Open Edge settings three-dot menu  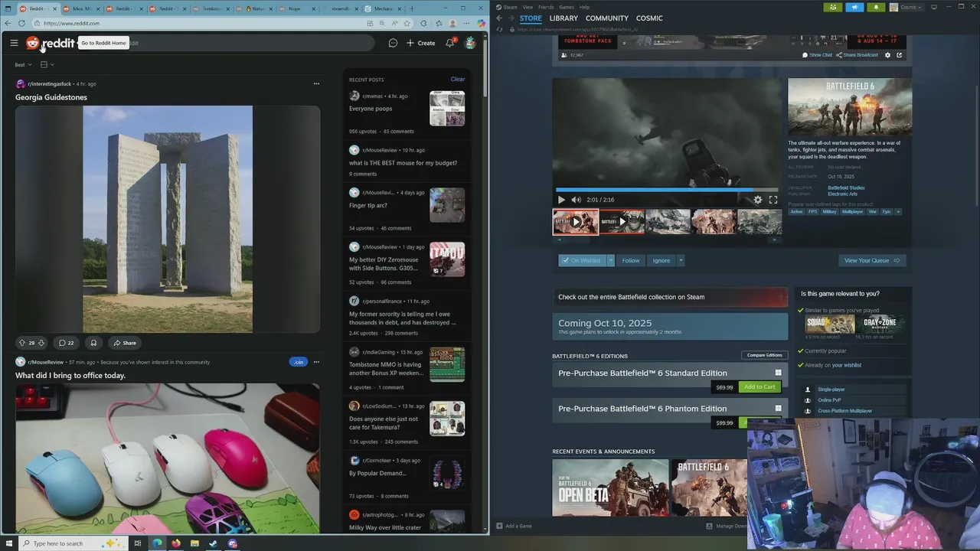coord(465,24)
